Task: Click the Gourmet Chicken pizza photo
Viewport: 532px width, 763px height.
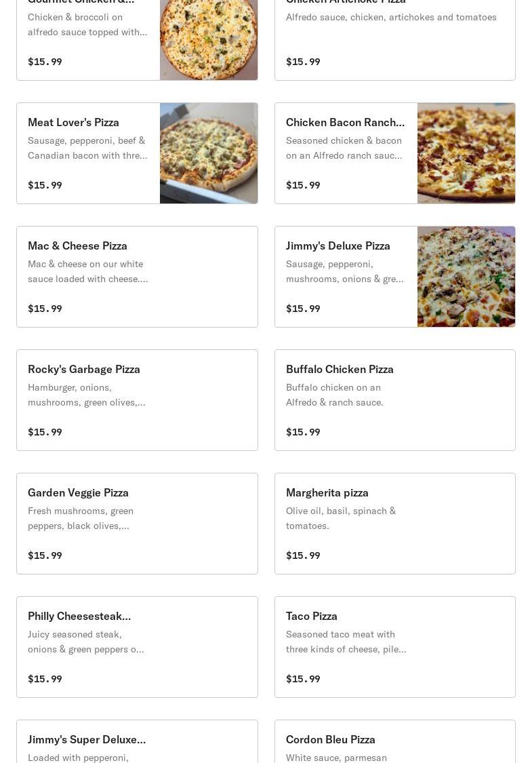Action: (x=208, y=39)
